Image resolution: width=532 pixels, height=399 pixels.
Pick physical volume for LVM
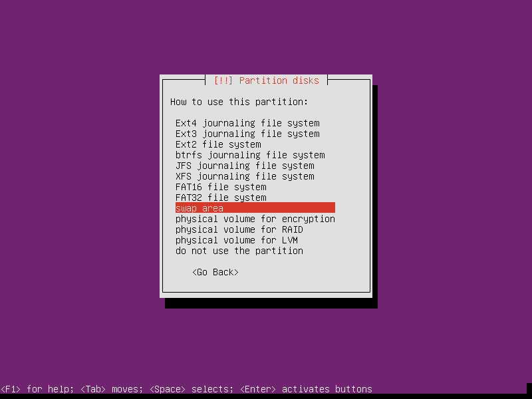pos(237,240)
